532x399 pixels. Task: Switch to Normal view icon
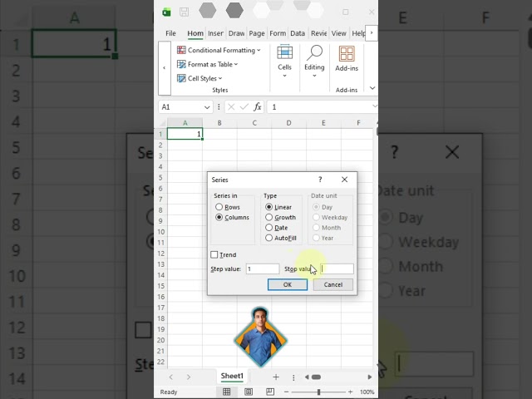227,392
